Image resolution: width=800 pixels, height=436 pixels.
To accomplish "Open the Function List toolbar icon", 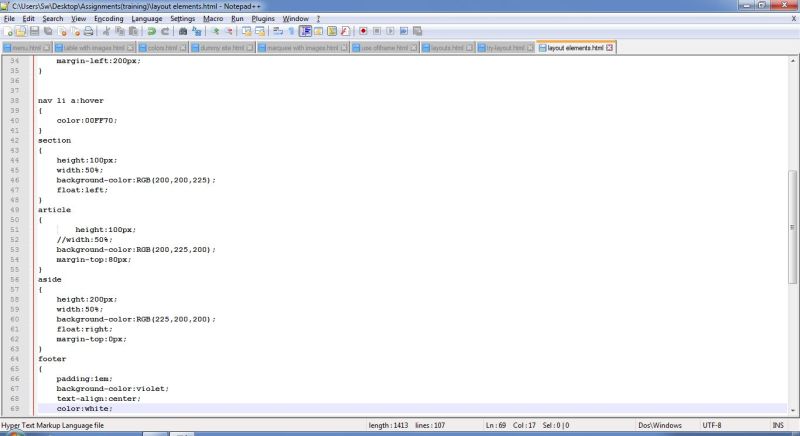I will (345, 31).
